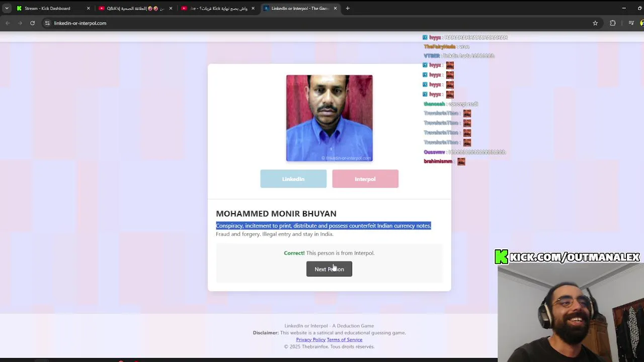
Task: Bookmark this page with the star
Action: coord(595,23)
